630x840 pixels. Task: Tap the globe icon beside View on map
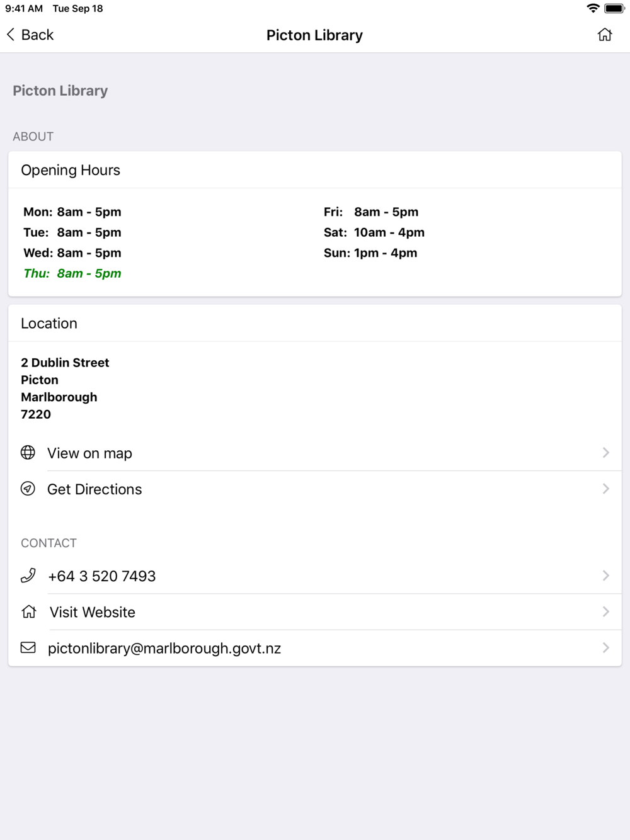[28, 453]
